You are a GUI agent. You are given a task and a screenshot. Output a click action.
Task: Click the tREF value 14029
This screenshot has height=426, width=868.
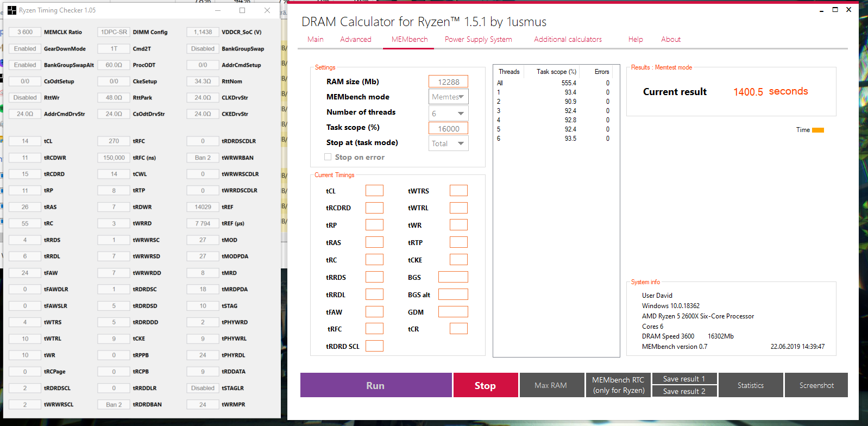point(203,207)
